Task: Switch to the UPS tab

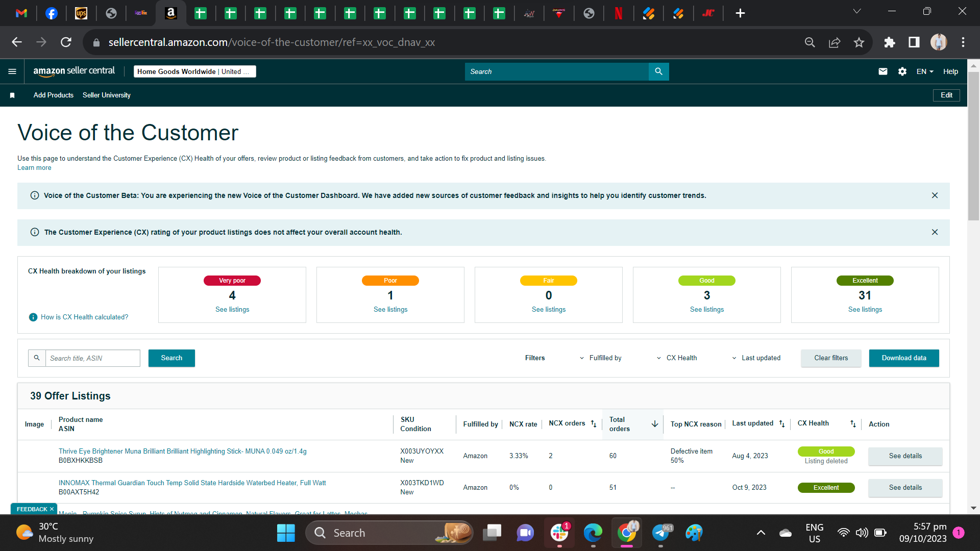Action: tap(81, 13)
